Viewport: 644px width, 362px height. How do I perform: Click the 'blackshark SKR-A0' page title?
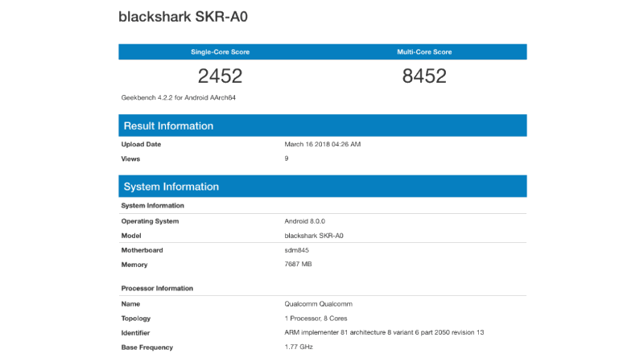coord(183,17)
